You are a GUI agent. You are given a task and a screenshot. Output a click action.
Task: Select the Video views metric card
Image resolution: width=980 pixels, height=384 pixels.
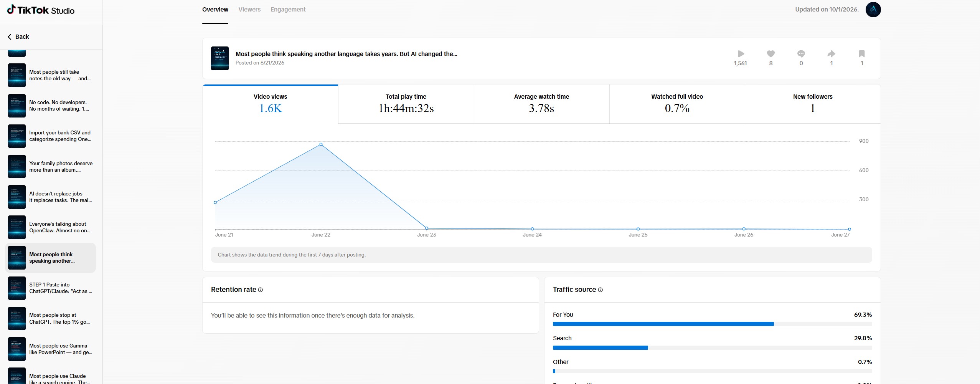click(x=271, y=104)
